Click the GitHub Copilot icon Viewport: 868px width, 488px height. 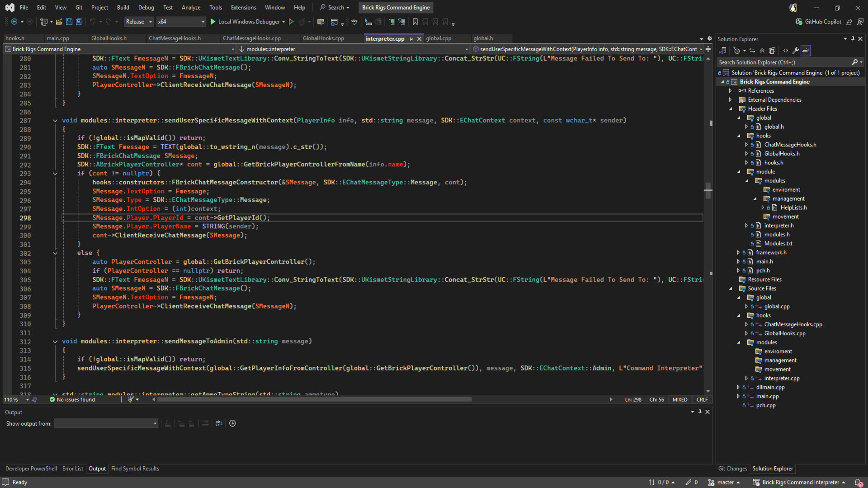coord(799,22)
